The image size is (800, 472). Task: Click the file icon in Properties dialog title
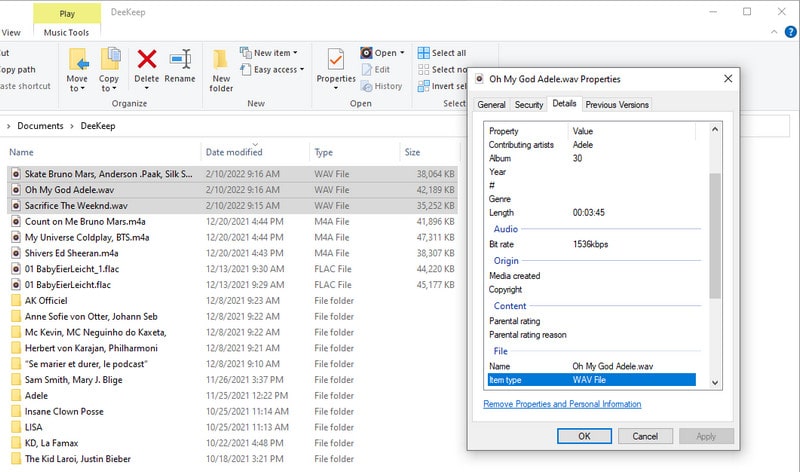(479, 79)
